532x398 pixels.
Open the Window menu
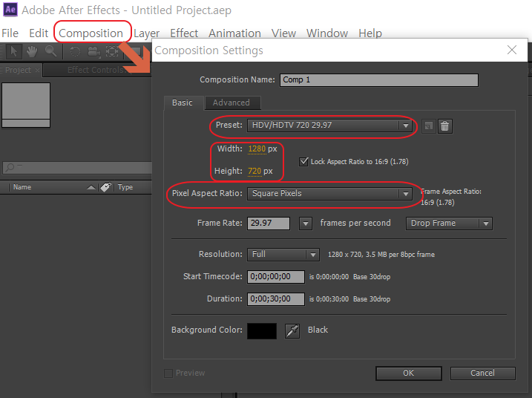click(x=327, y=33)
